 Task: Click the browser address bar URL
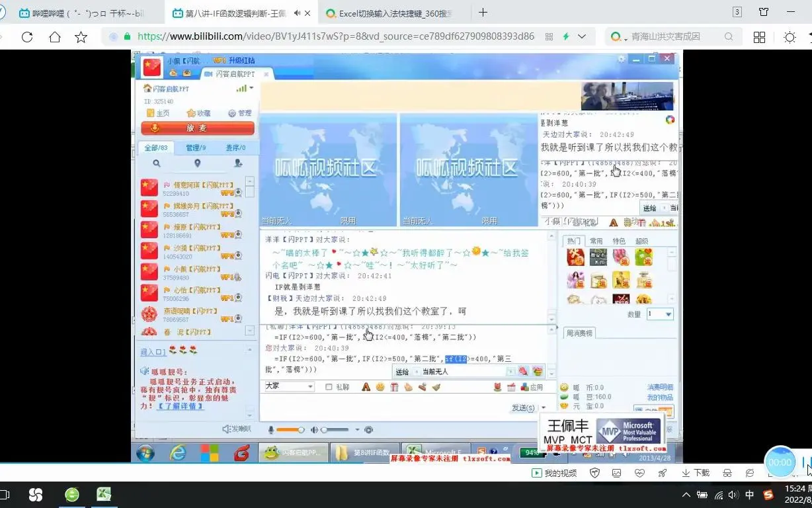[x=336, y=37]
